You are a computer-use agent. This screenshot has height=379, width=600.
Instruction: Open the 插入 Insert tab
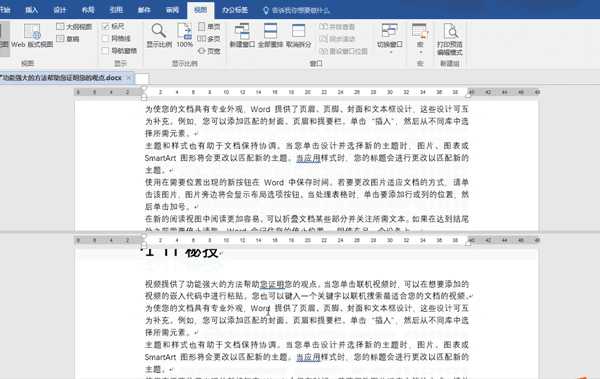(31, 10)
